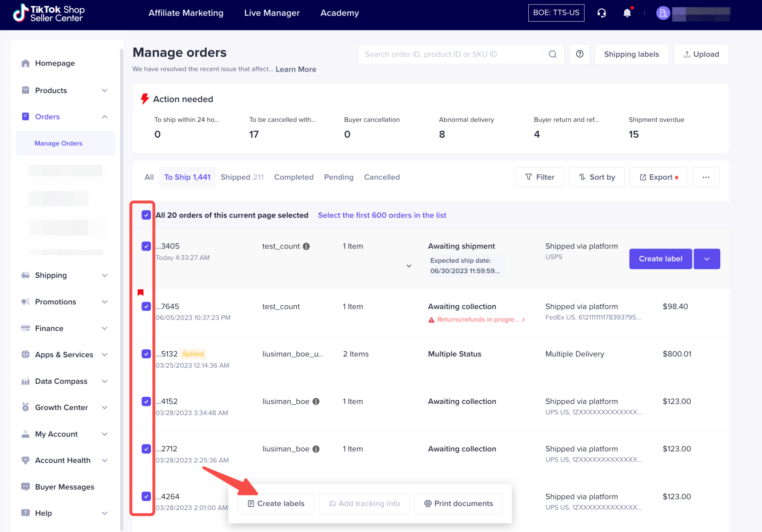Open the Create label dropdown arrow
This screenshot has width=762, height=532.
706,259
